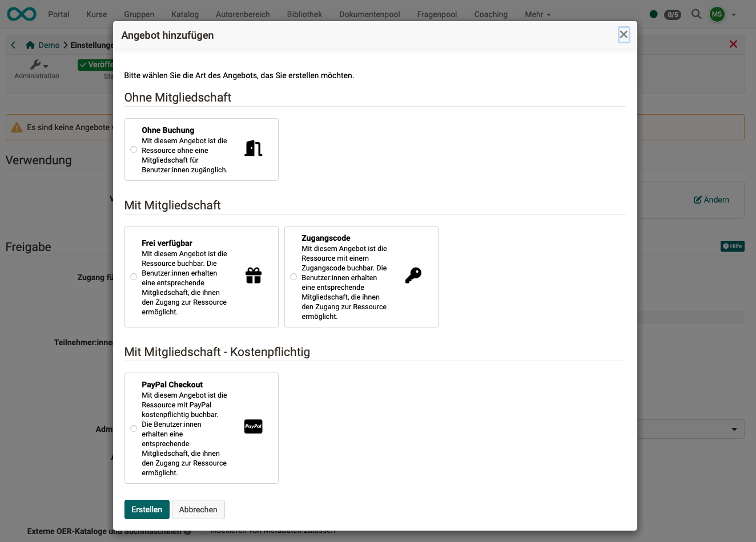Click the home icon before Demo breadcrumb
The width and height of the screenshot is (756, 542).
pos(30,45)
